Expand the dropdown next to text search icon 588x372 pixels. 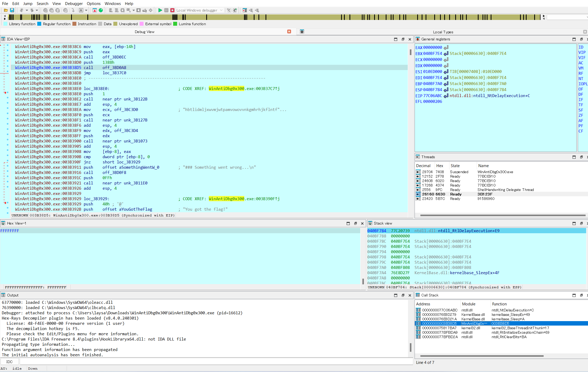coord(86,10)
